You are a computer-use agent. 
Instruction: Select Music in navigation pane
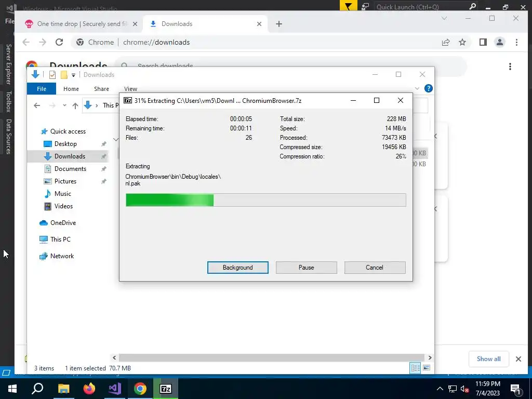pyautogui.click(x=62, y=194)
